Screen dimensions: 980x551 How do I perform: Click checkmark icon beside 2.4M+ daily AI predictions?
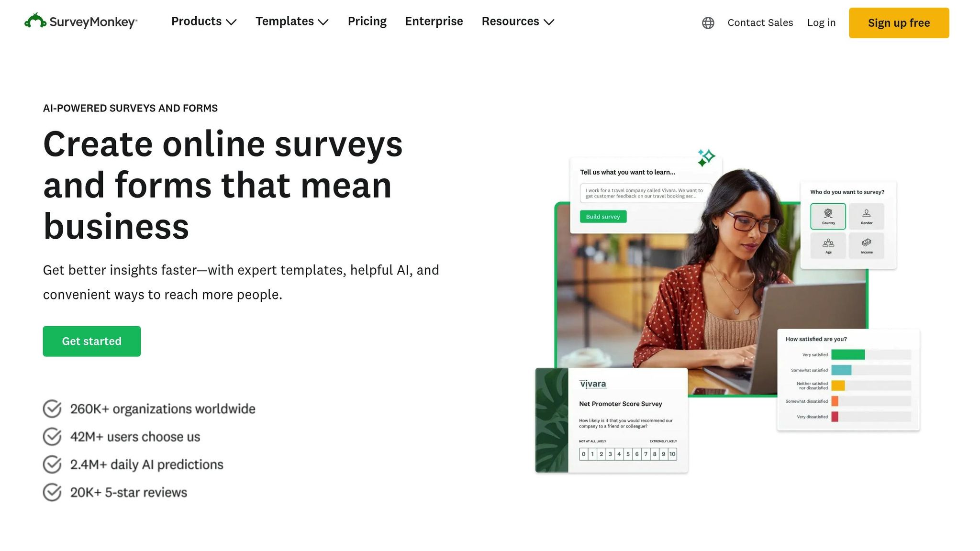click(52, 464)
